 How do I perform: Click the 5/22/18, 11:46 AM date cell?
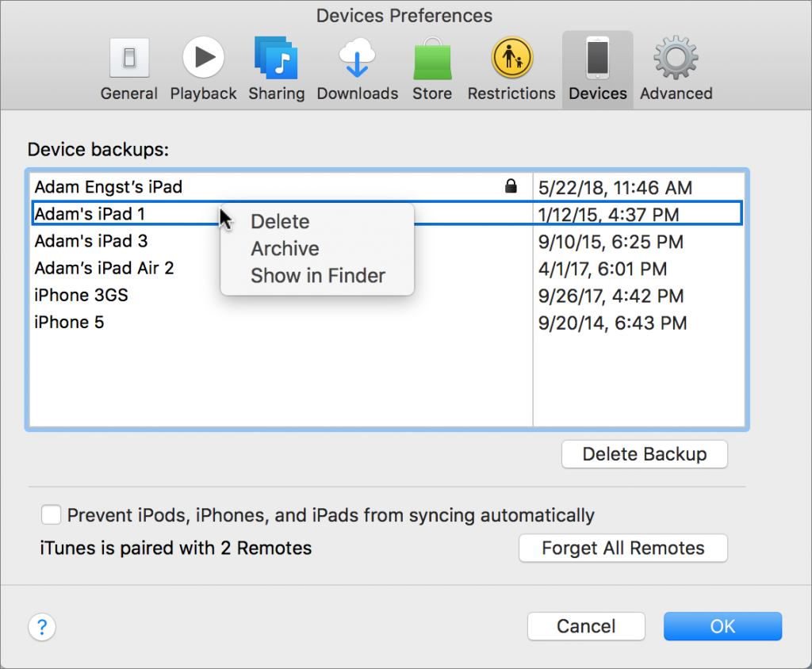pyautogui.click(x=615, y=187)
